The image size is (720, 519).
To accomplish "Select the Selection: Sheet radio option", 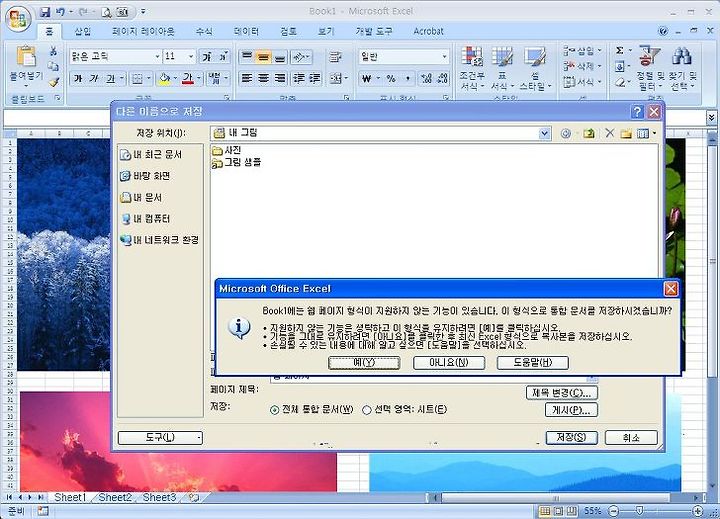I will pos(366,410).
